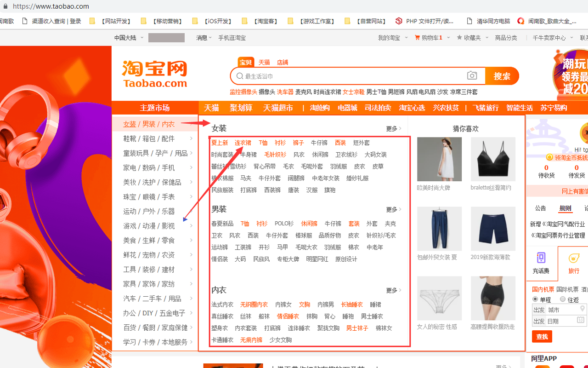Open the 高腰提臀收腹 product thumbnail
Viewport: 588px width, 368px height.
coord(493,298)
